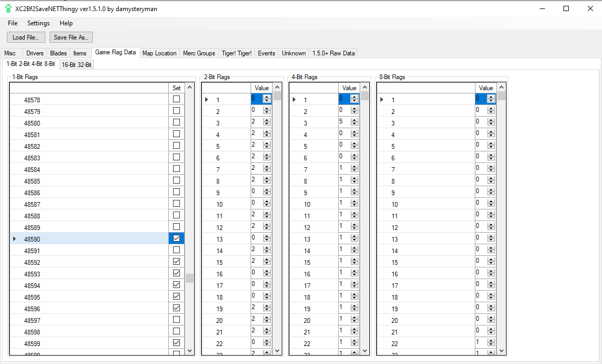
Task: Switch to the Misc tab
Action: pyautogui.click(x=10, y=53)
